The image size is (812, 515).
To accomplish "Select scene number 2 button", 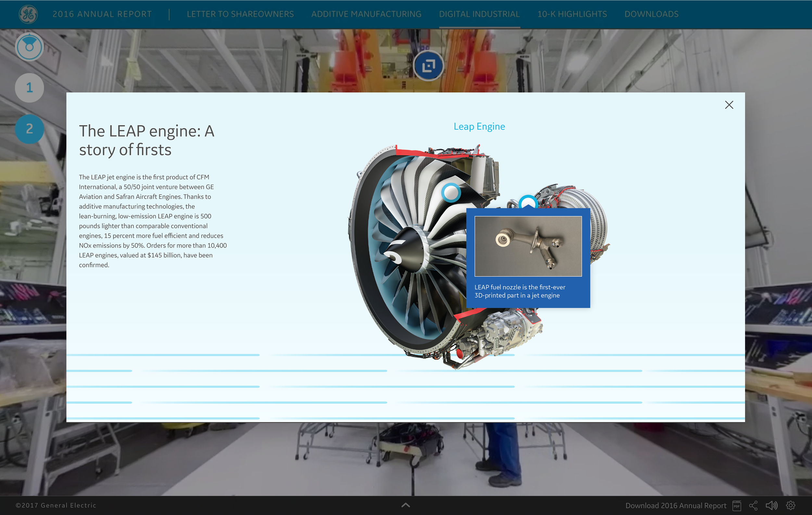I will tap(29, 129).
